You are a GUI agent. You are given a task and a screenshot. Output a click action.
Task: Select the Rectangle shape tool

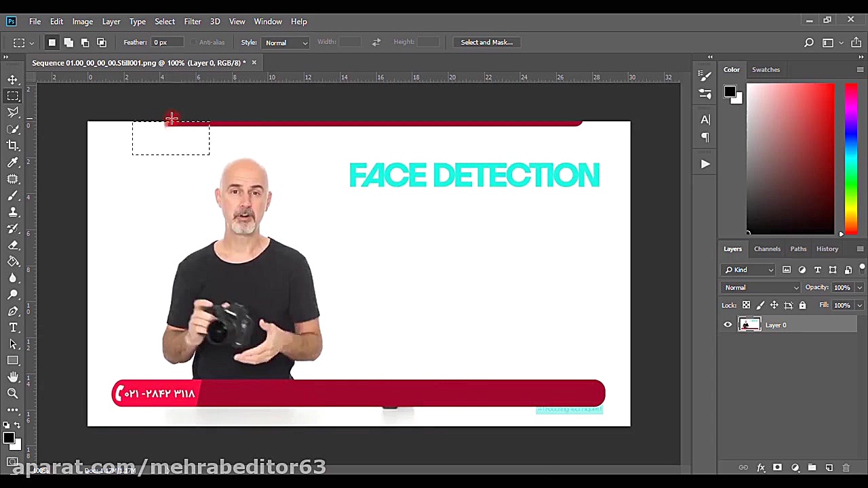pyautogui.click(x=13, y=361)
